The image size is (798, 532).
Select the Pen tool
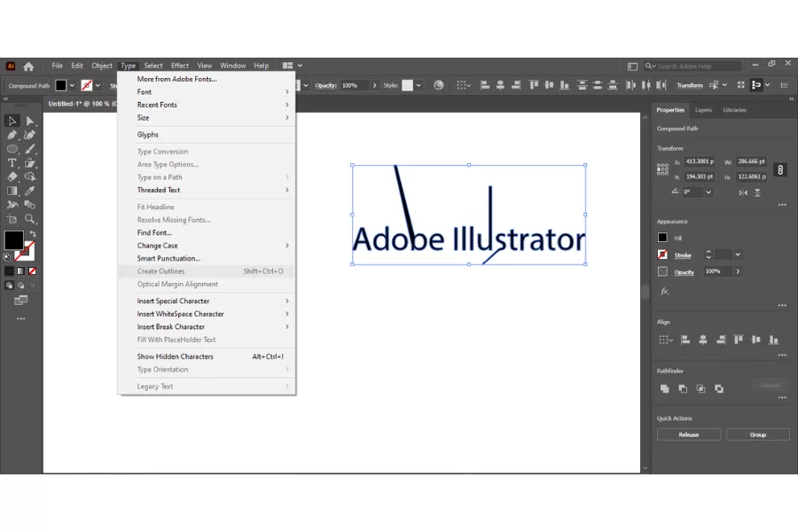[x=12, y=135]
